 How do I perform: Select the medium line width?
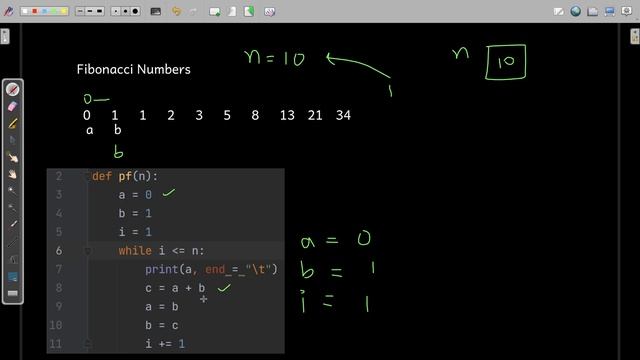90,11
